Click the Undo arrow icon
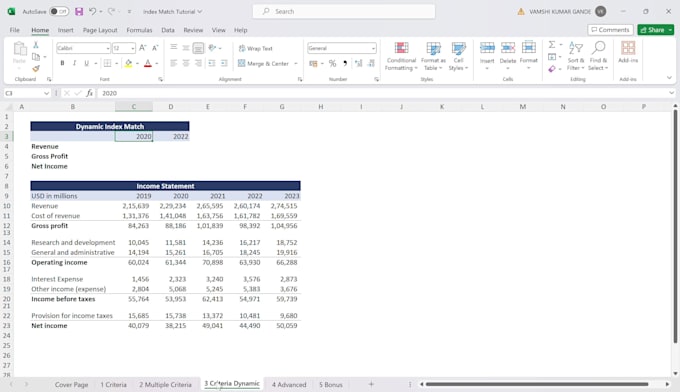680x392 pixels. 92,12
